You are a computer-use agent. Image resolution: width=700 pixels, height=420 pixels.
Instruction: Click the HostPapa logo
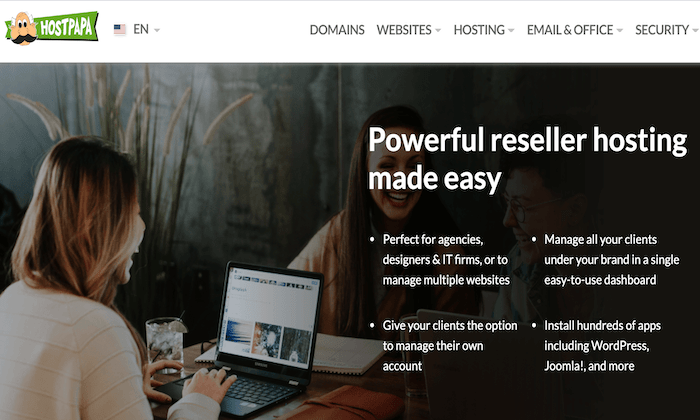52,28
